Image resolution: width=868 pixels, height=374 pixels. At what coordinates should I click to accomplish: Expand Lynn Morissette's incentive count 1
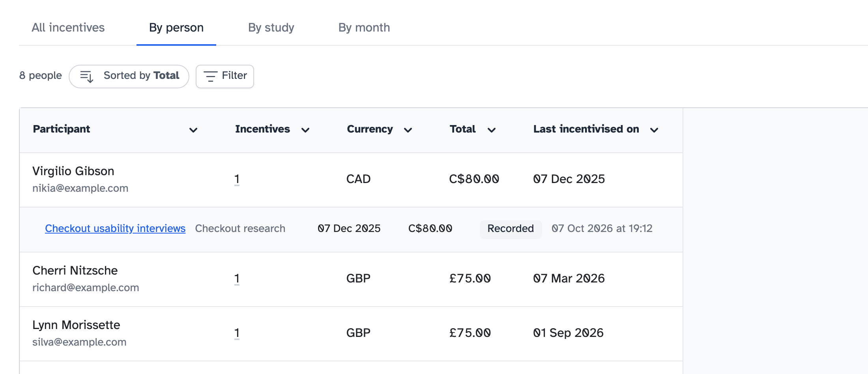(237, 333)
